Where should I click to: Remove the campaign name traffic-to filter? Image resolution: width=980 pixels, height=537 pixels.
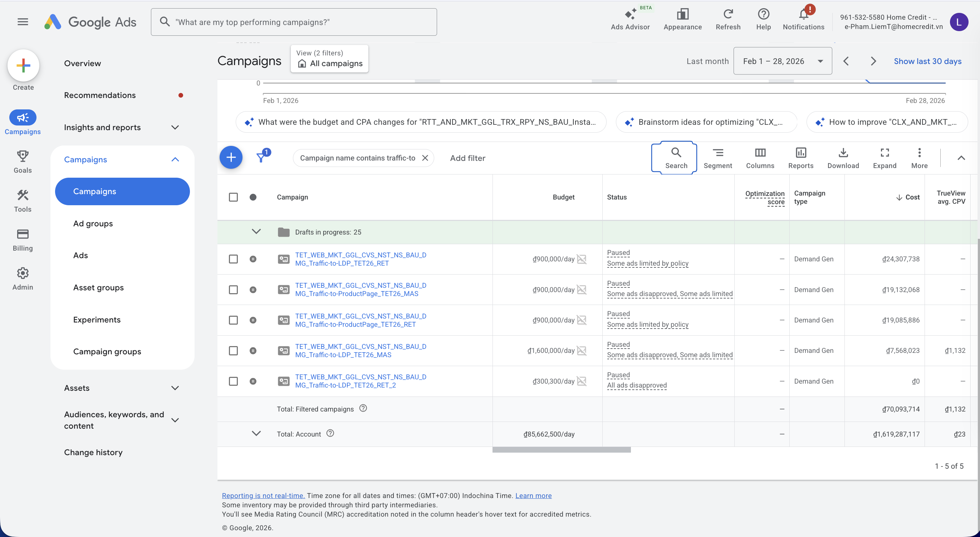coord(425,158)
